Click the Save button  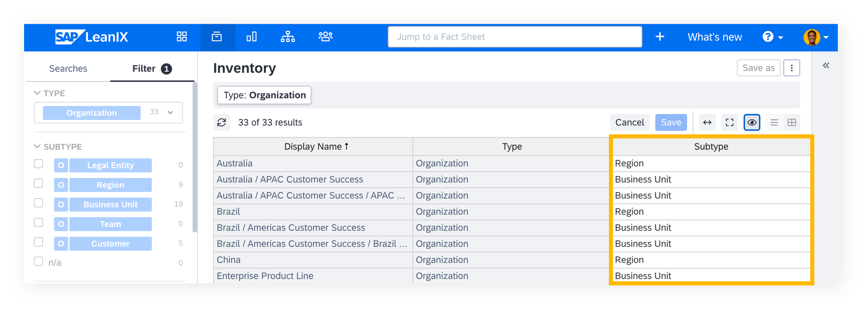pyautogui.click(x=671, y=122)
